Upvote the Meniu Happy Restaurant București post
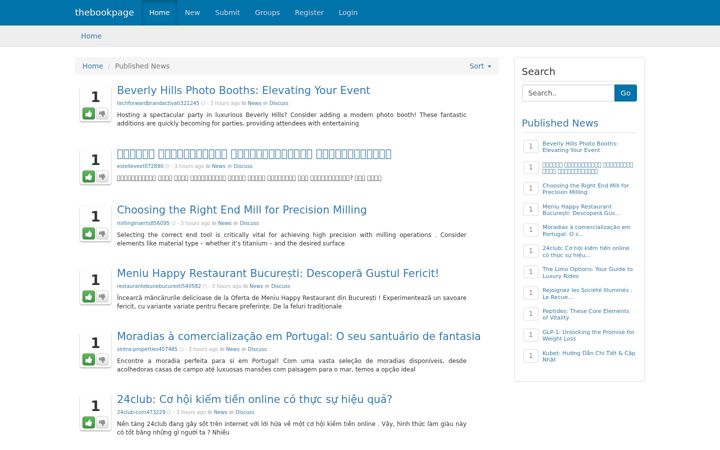The image size is (720, 450). pos(89,297)
